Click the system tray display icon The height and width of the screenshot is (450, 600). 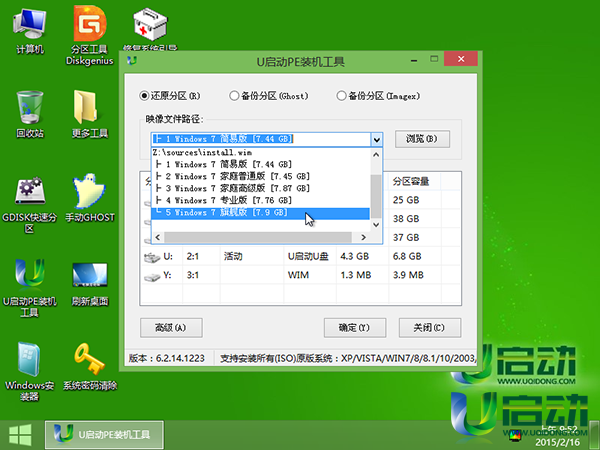[x=515, y=435]
